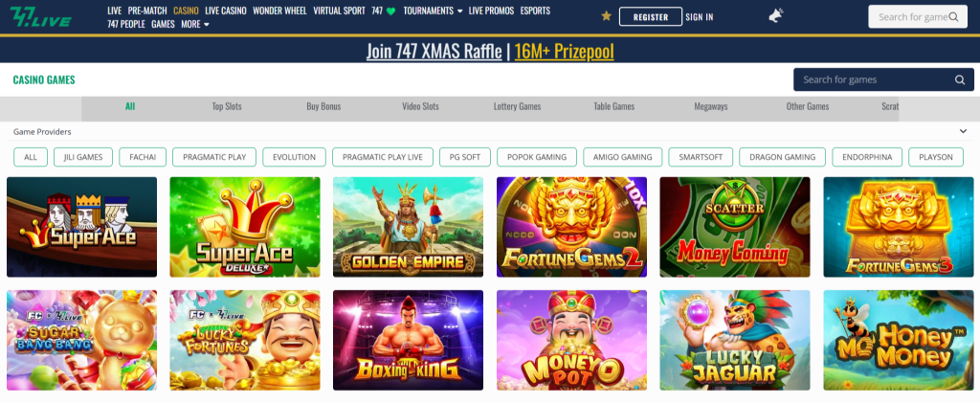Follow the Join 747 XMAS Raffle link
The image size is (980, 403).
click(x=434, y=52)
